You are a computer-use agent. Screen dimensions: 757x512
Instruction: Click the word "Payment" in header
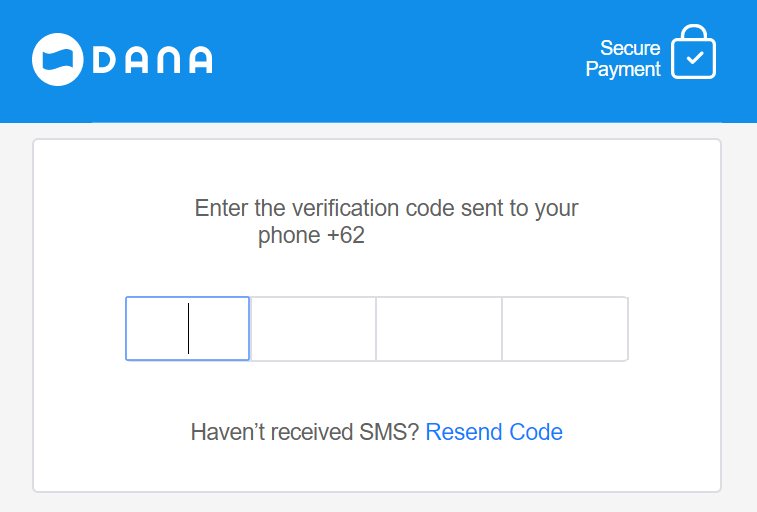coord(623,70)
